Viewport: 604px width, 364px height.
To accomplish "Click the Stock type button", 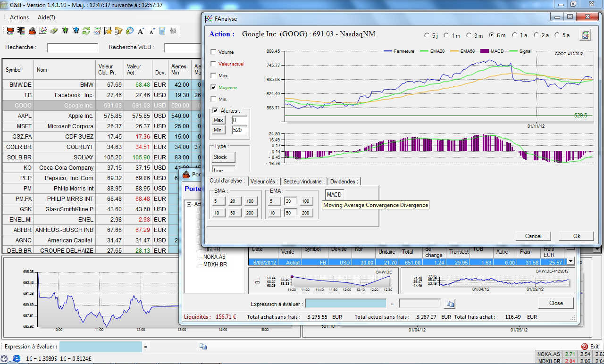I will [x=223, y=157].
